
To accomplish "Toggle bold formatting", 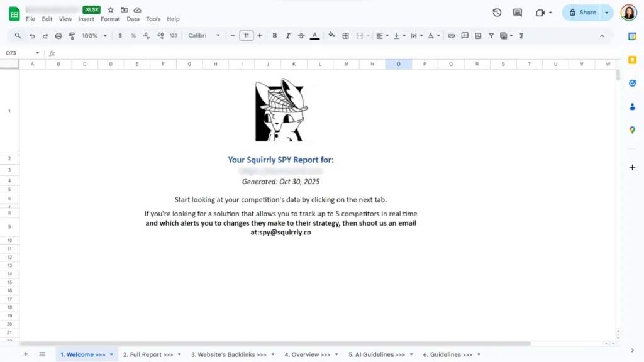I will 275,36.
